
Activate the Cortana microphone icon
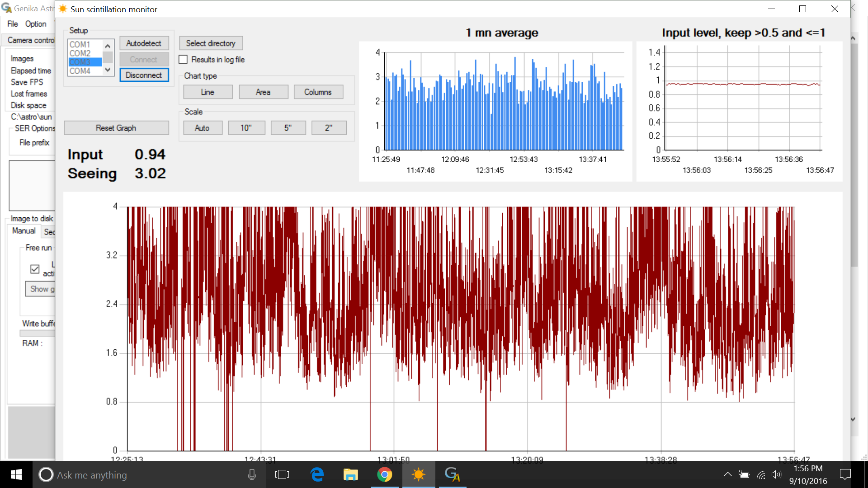pos(252,474)
